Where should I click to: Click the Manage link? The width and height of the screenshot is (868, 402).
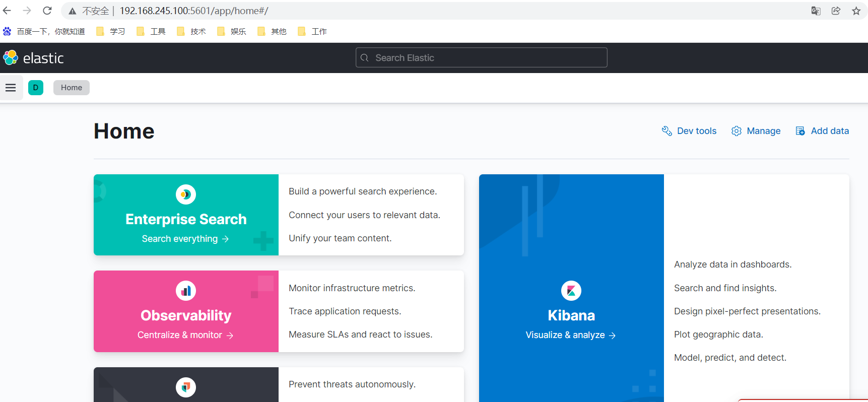(756, 131)
